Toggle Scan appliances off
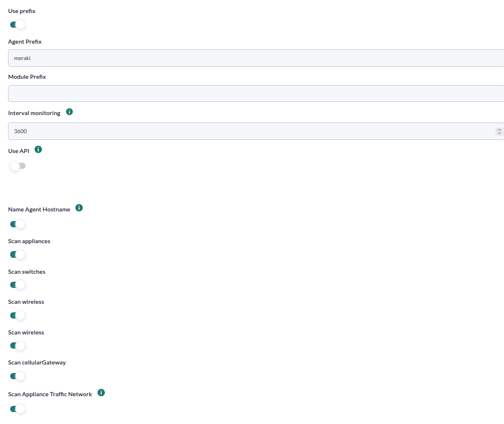504x424 pixels. coord(18,255)
